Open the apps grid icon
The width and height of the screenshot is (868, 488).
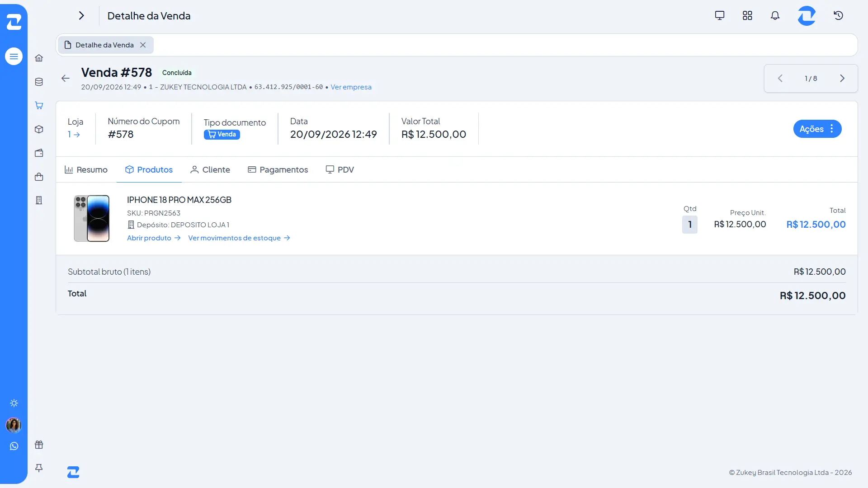[x=747, y=15]
